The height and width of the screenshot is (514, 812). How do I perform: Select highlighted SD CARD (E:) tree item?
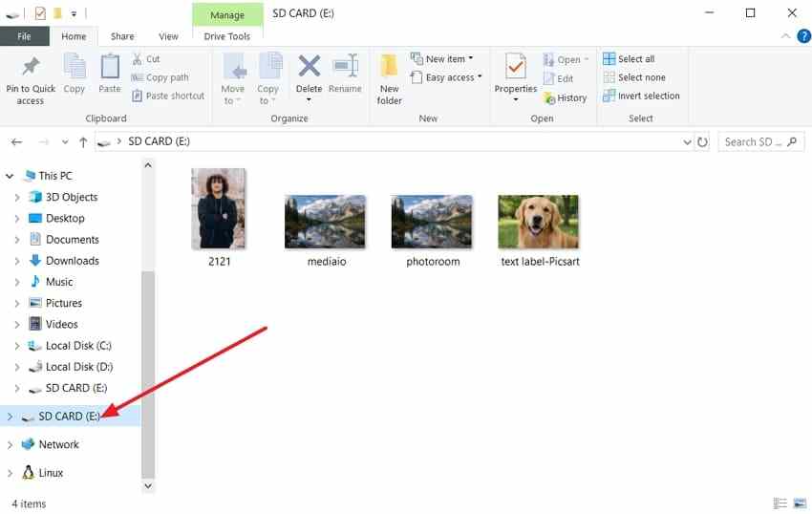[69, 416]
